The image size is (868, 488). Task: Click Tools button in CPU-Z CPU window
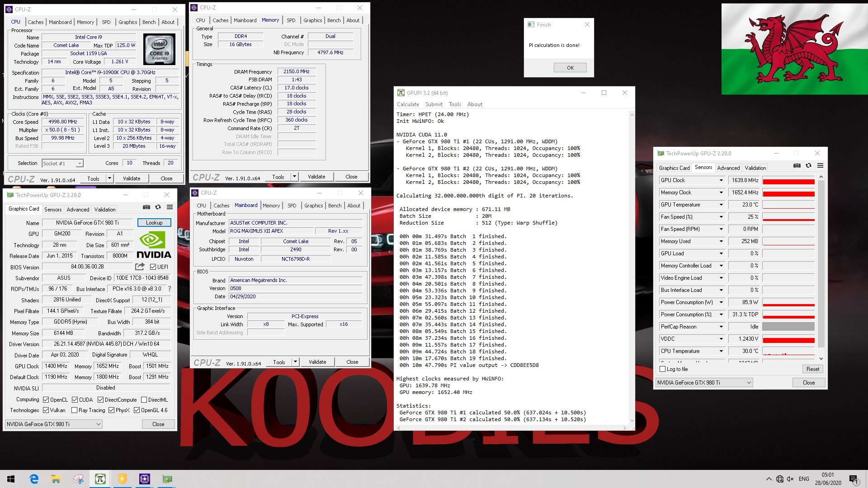[93, 178]
